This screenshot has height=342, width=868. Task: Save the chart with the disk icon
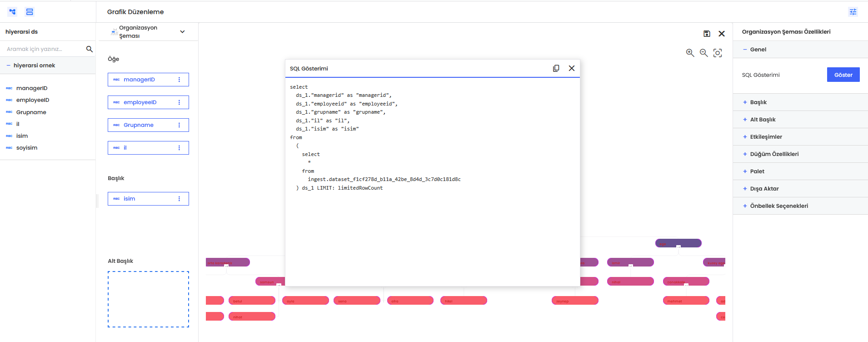point(707,34)
